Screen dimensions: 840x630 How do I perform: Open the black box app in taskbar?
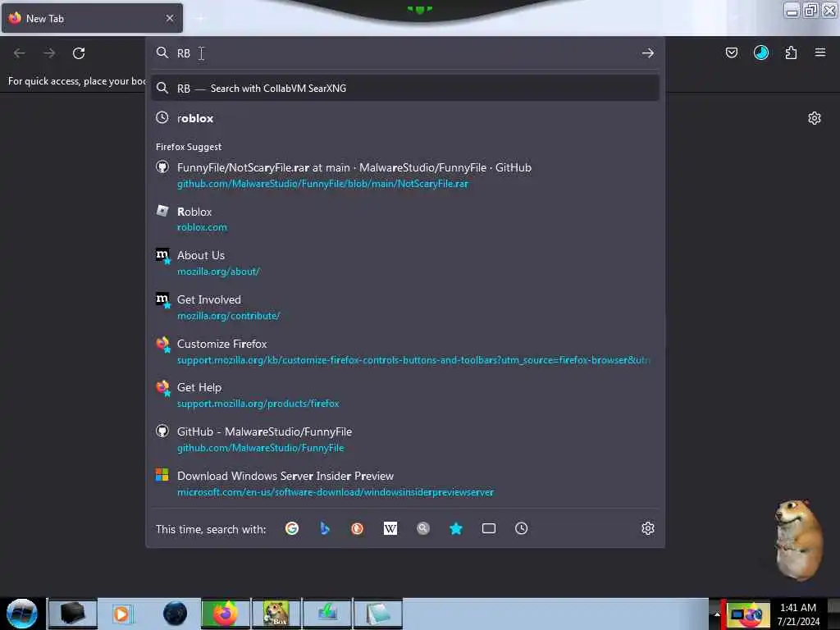pyautogui.click(x=73, y=614)
